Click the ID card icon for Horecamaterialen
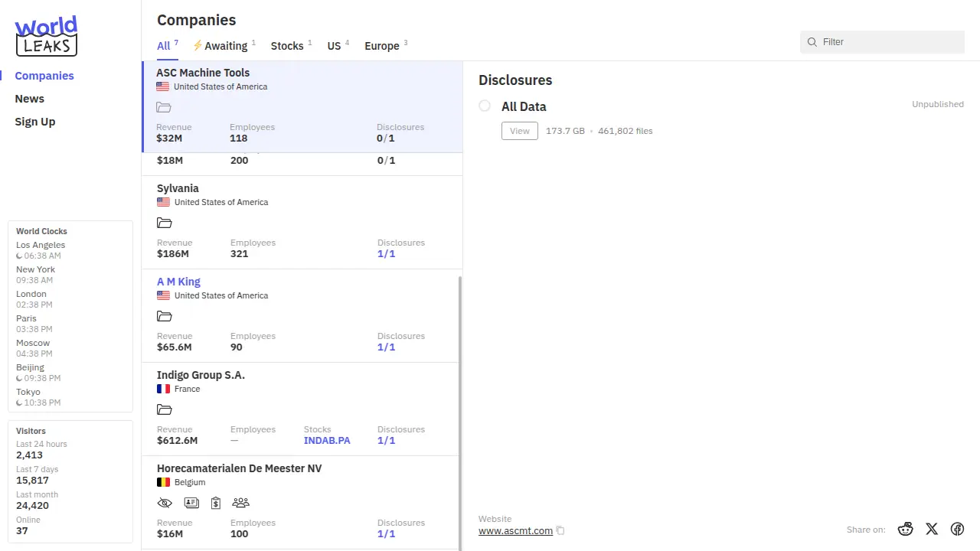The width and height of the screenshot is (980, 551). tap(191, 503)
